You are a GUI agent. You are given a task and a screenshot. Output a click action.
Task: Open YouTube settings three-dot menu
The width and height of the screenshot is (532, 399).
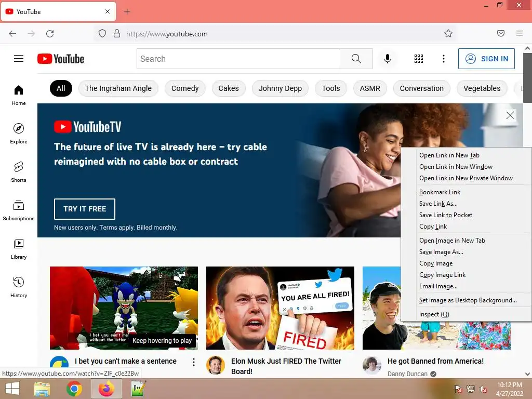(444, 59)
